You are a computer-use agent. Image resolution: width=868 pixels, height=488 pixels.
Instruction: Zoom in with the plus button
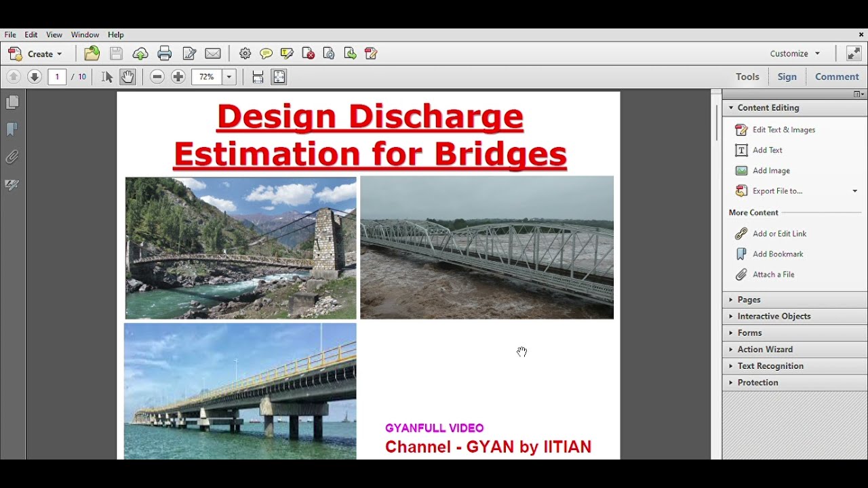(178, 77)
